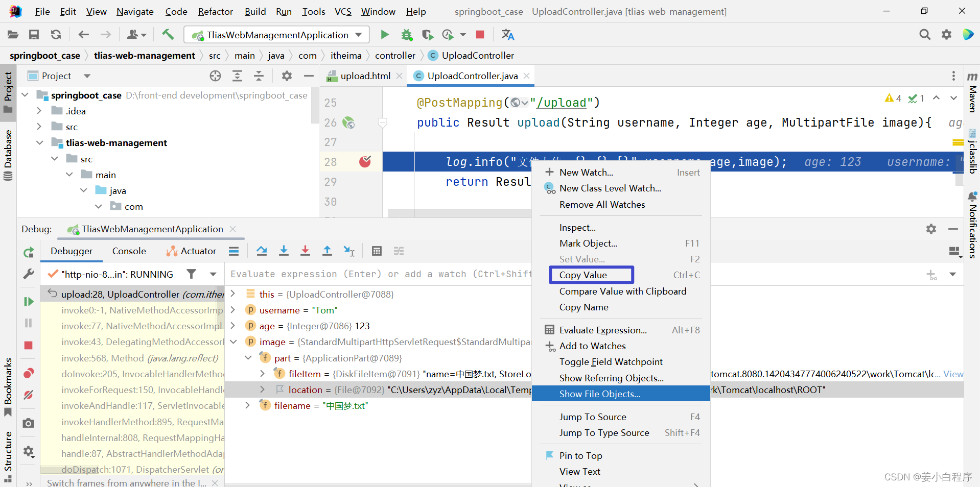This screenshot has width=980, height=487.
Task: Stop the application with the red stop icon
Action: pyautogui.click(x=479, y=34)
